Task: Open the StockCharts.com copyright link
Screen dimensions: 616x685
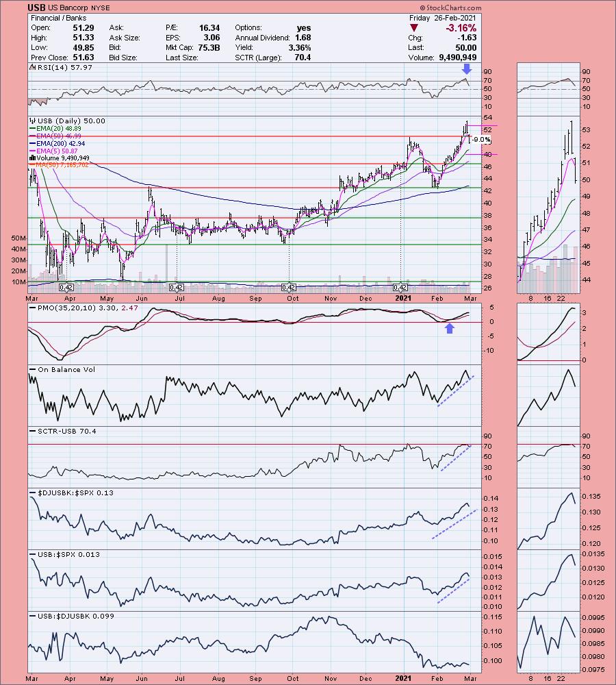Action: click(x=450, y=8)
